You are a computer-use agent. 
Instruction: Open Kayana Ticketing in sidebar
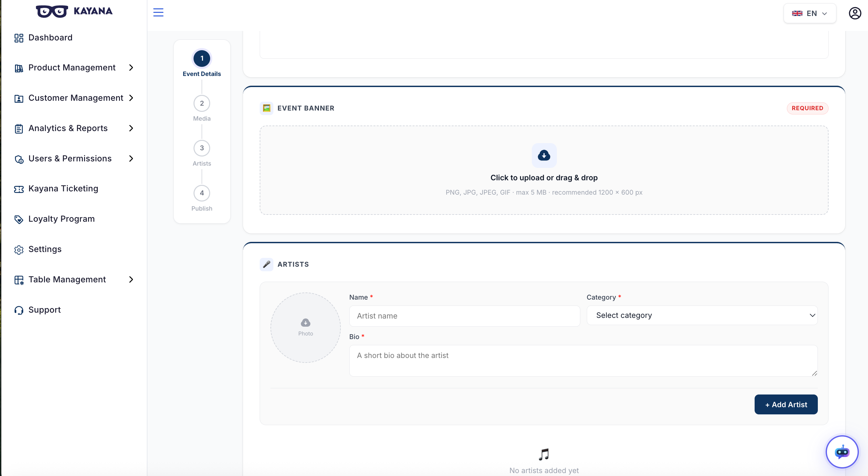[63, 189]
